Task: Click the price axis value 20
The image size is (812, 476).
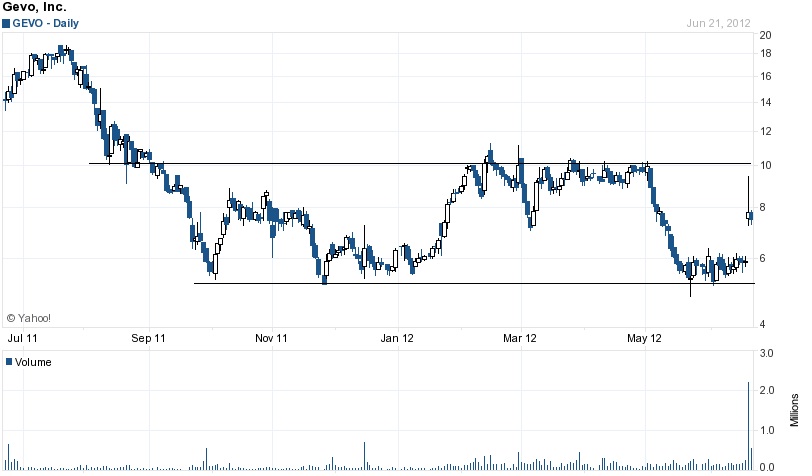Action: [x=765, y=35]
